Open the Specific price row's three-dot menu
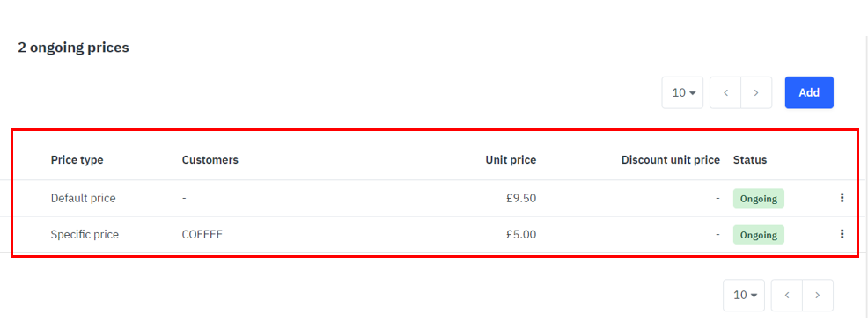Screen dimensions: 868x322 (x=842, y=234)
